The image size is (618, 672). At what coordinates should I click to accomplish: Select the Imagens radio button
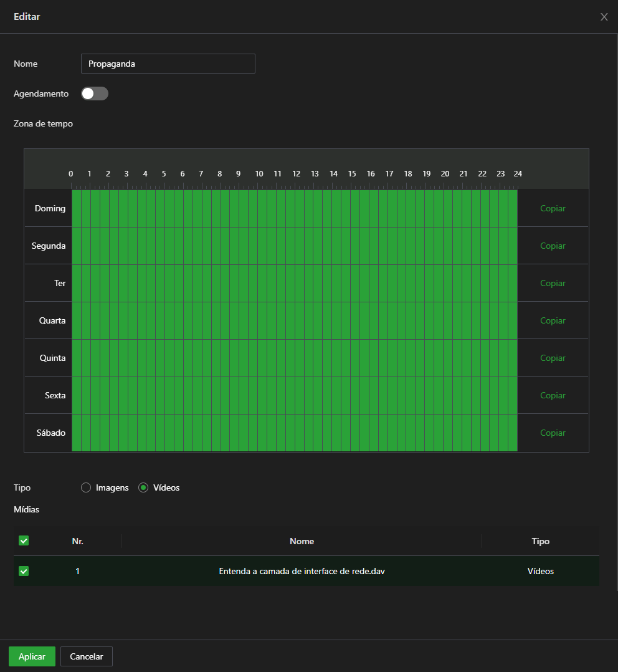pos(85,487)
